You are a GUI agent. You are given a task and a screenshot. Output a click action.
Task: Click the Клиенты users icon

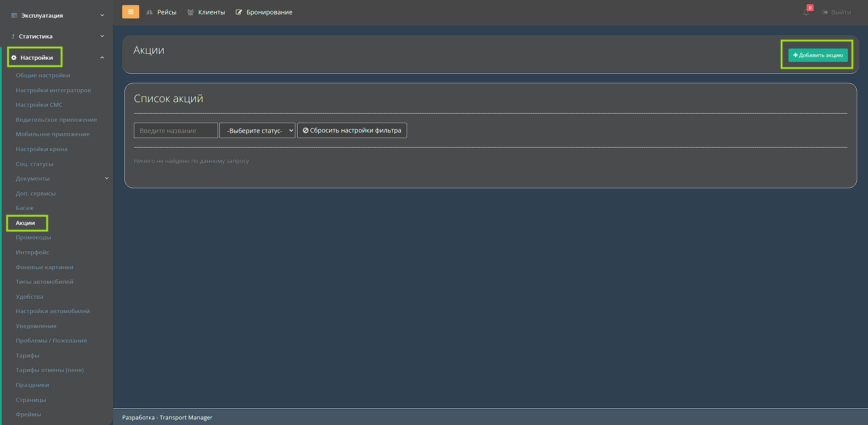pos(190,12)
